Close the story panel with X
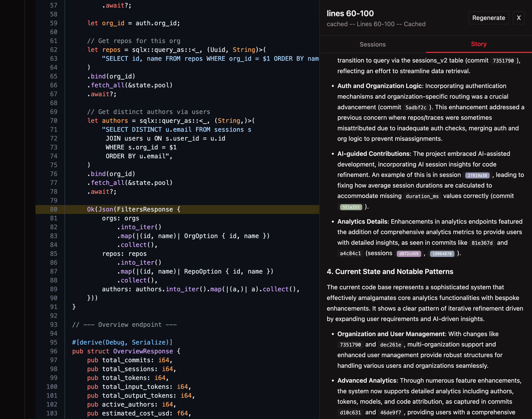The width and height of the screenshot is (532, 419). tap(518, 18)
